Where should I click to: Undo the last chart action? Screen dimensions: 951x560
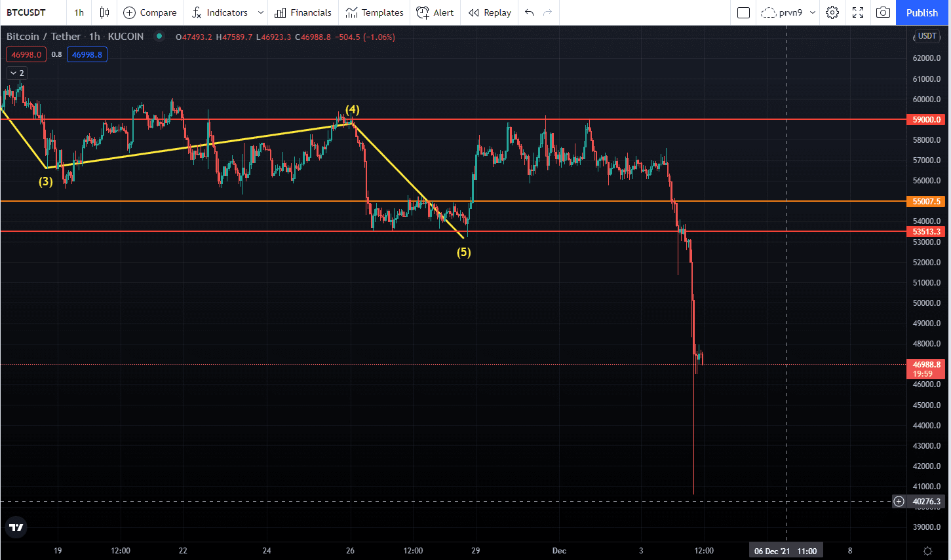pos(530,12)
